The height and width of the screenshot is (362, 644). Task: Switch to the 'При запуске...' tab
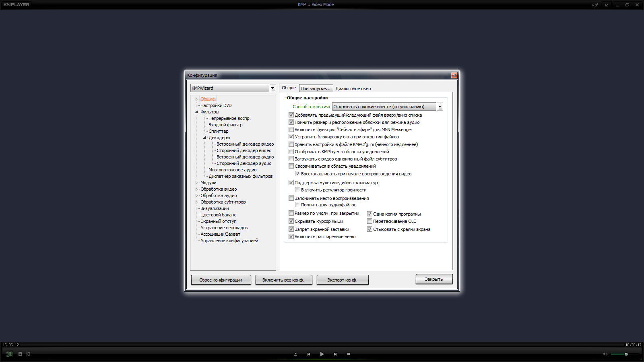click(316, 88)
